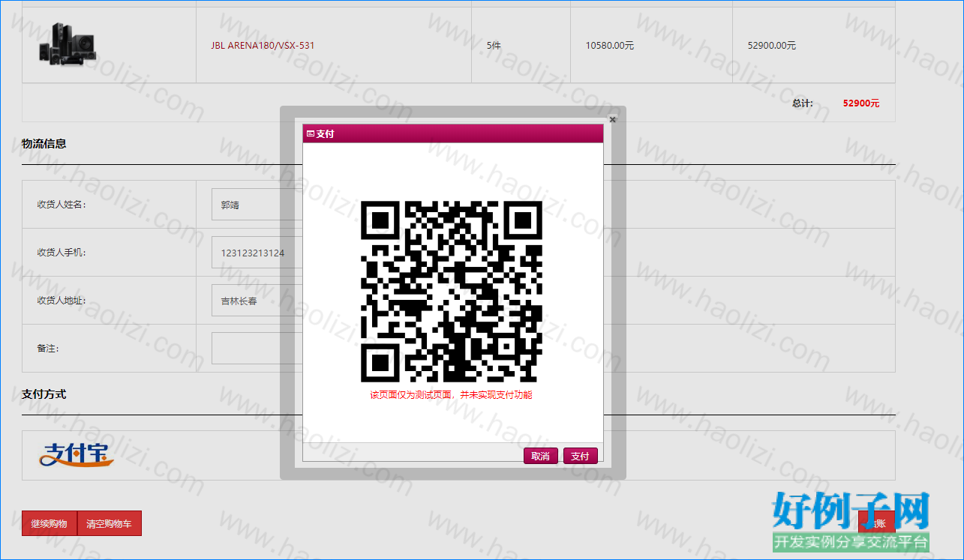Viewport: 964px width, 560px height.
Task: Click the JBL speaker product thumbnail
Action: 68,45
